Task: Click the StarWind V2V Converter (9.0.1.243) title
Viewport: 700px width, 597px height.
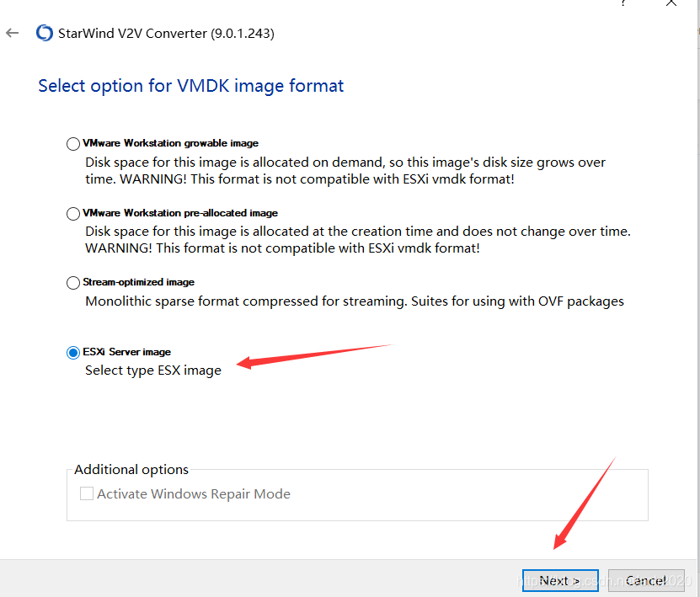Action: [166, 34]
